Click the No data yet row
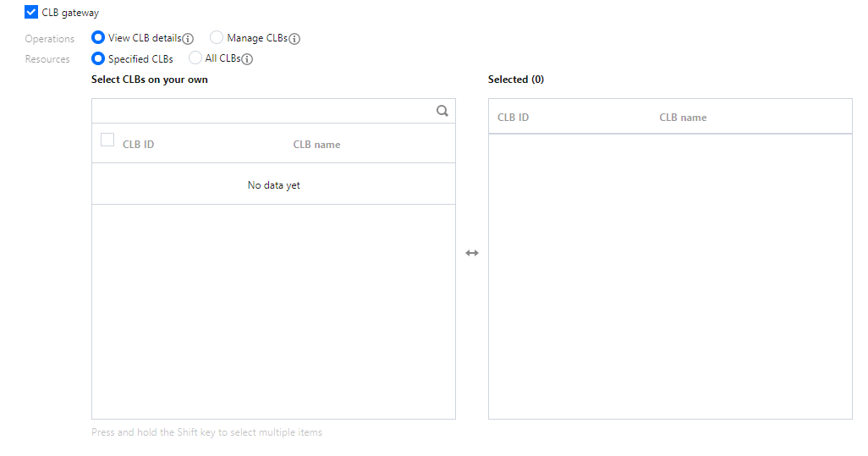868x456 pixels. [x=273, y=185]
